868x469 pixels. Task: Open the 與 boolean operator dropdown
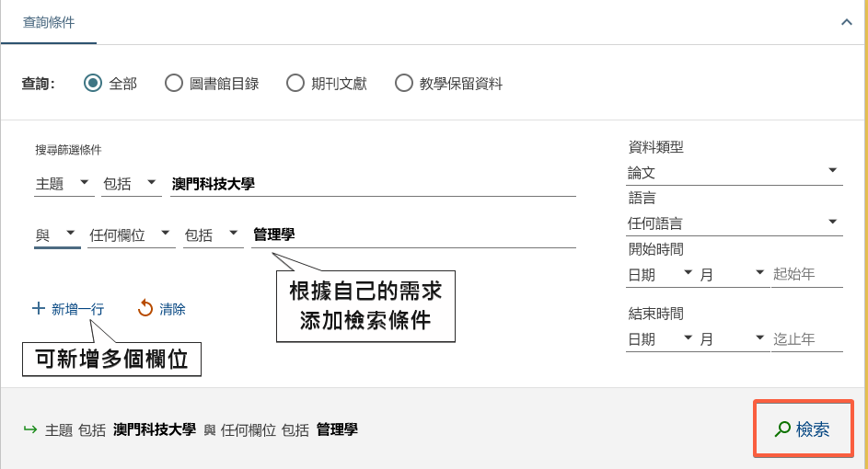pyautogui.click(x=56, y=235)
